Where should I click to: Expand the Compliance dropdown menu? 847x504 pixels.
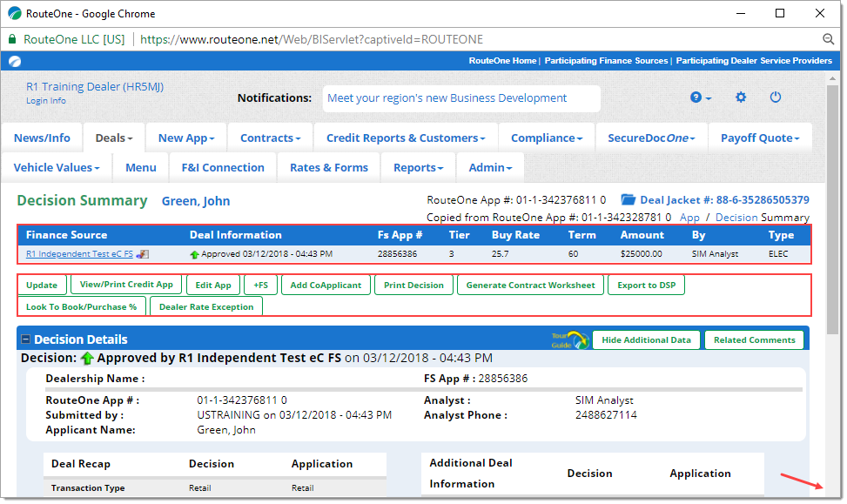pyautogui.click(x=547, y=138)
